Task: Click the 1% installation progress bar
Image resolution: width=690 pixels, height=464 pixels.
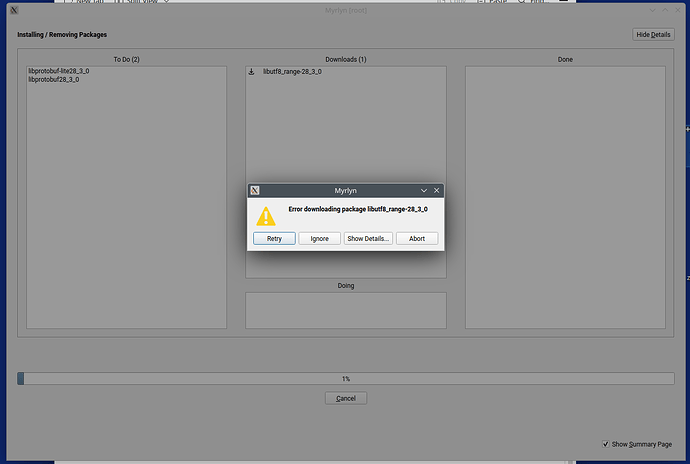Action: 345,379
